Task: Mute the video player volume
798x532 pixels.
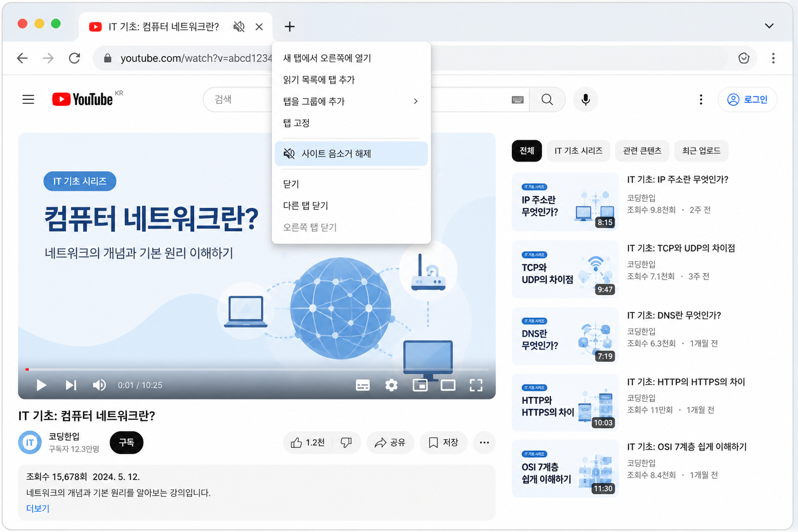Action: 99,385
